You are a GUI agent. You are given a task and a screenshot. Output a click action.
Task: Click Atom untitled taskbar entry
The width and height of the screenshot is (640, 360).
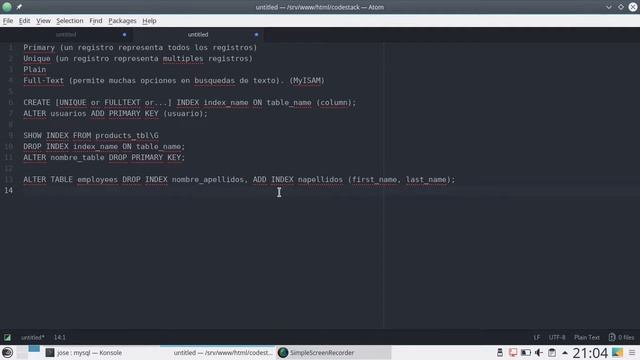(x=218, y=353)
